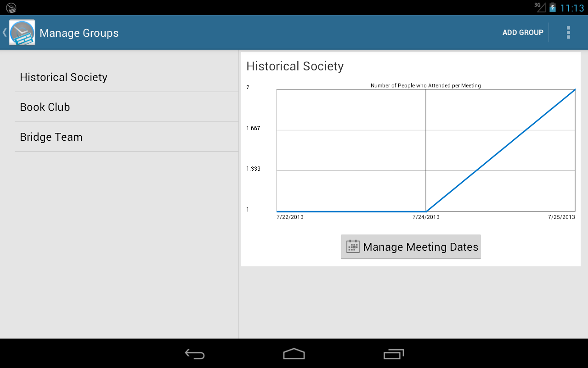Tap the 11:13 clock in status bar

572,8
